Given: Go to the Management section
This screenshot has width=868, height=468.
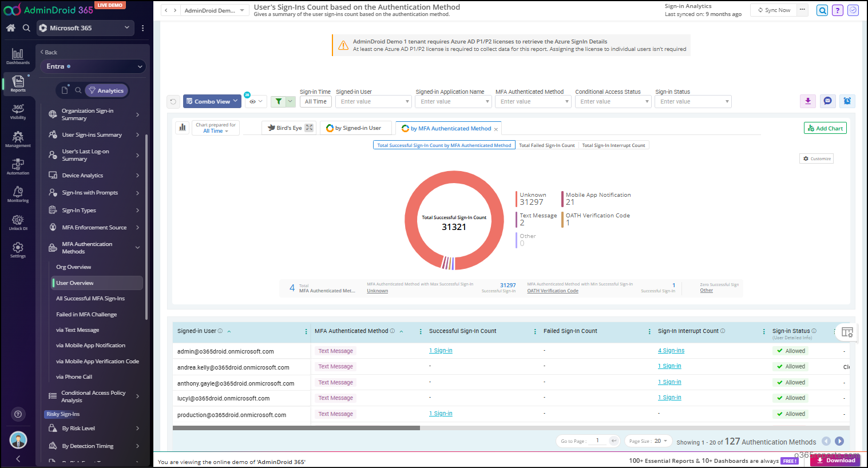Looking at the screenshot, I should pos(18,139).
